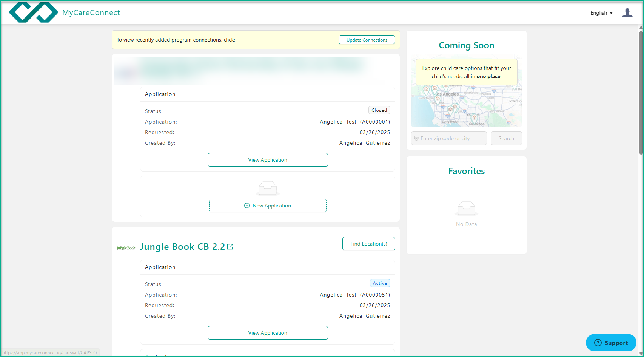Screen dimensions: 644x357
Task: Click Update Connections button
Action: point(367,40)
